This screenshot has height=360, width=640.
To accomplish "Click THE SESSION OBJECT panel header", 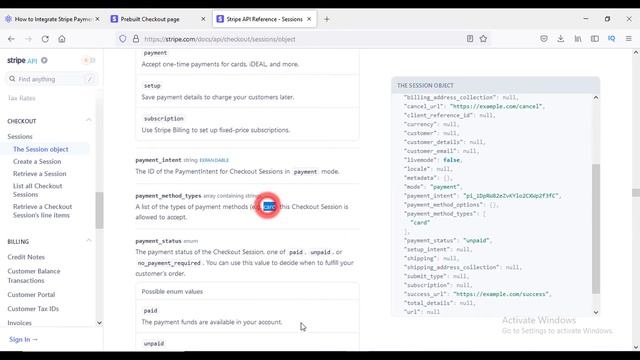I will click(495, 85).
